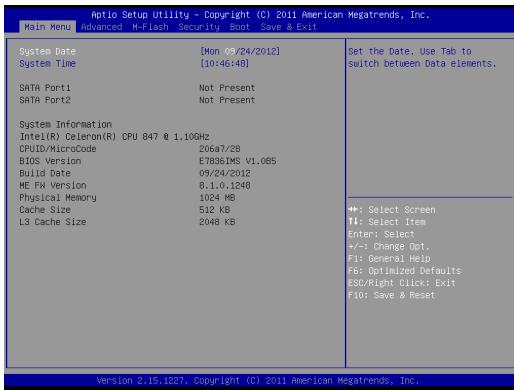Screen dimensions: 514x390
Task: Select the System Time label
Action: tap(48, 63)
